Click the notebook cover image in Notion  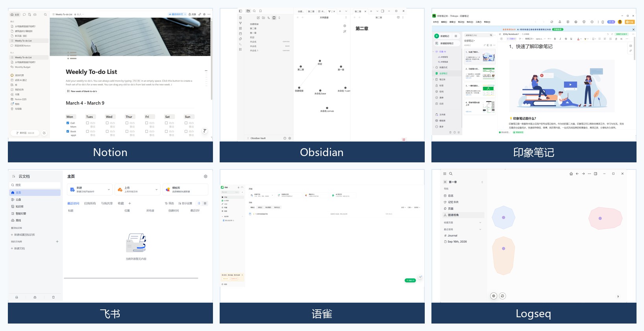130,37
